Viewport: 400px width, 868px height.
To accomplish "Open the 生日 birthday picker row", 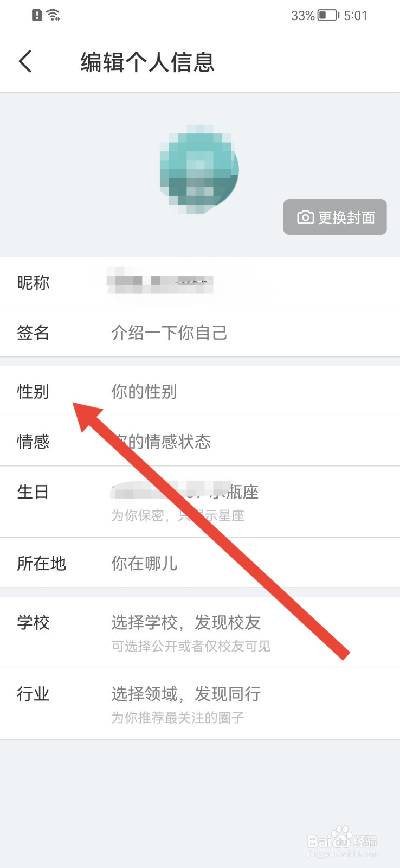I will click(200, 502).
